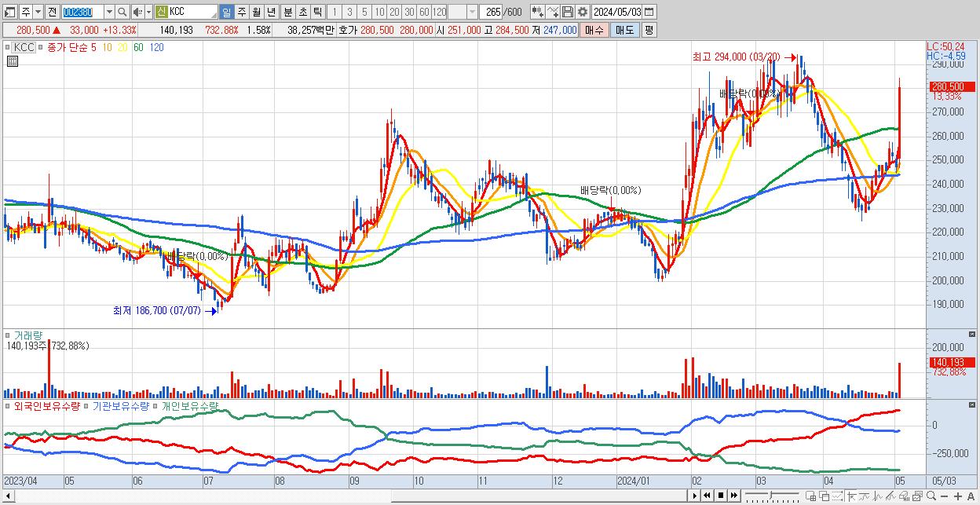Open the interval combo box dropdown arrow
The image size is (980, 505).
point(472,12)
